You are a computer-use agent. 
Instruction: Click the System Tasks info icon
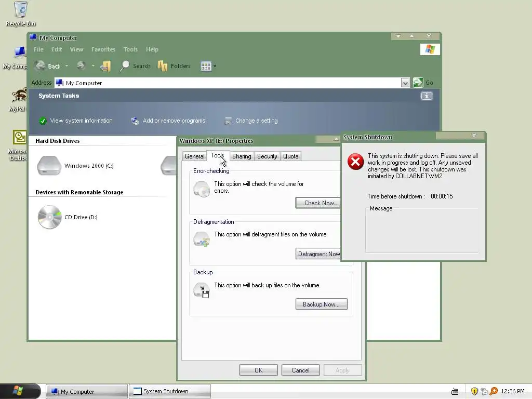(427, 96)
